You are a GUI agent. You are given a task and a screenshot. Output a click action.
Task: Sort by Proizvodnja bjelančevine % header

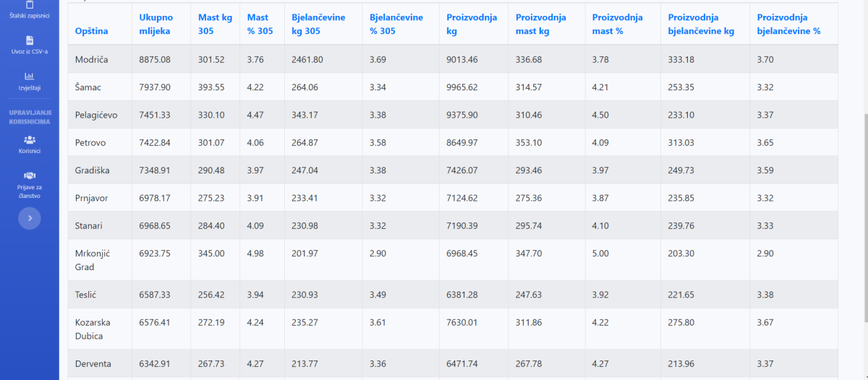click(788, 25)
